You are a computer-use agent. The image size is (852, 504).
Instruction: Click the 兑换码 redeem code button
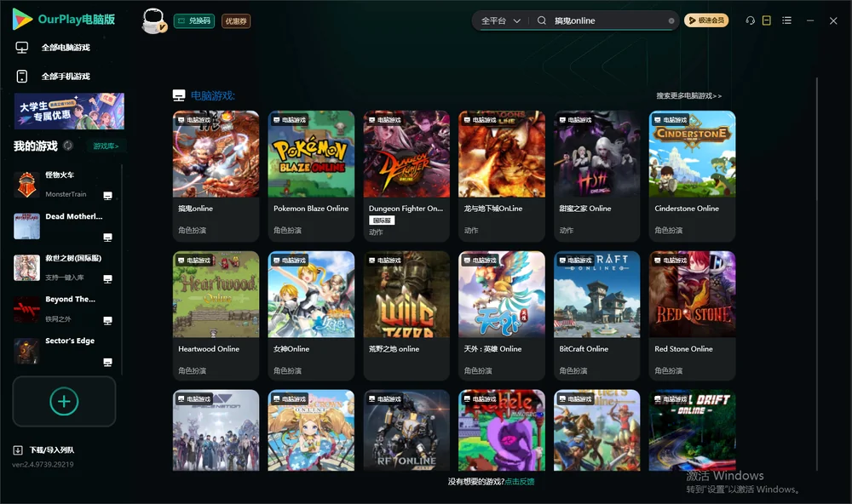coord(194,21)
